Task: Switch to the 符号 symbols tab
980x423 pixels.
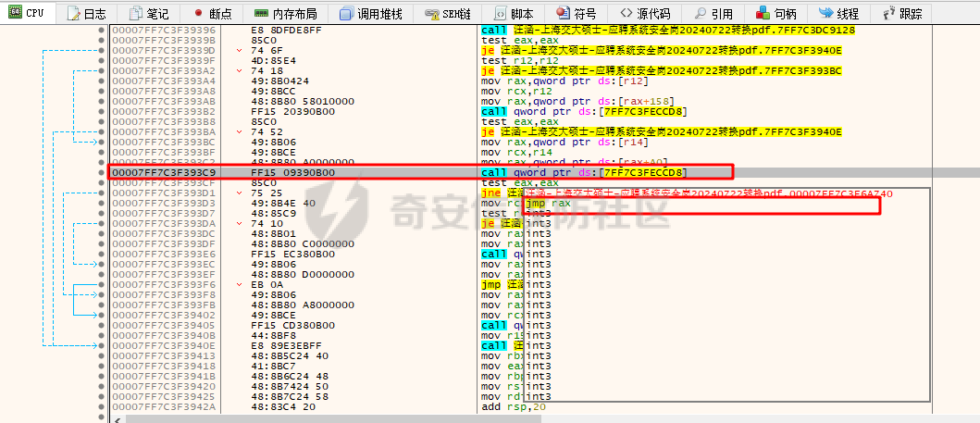Action: click(x=576, y=14)
